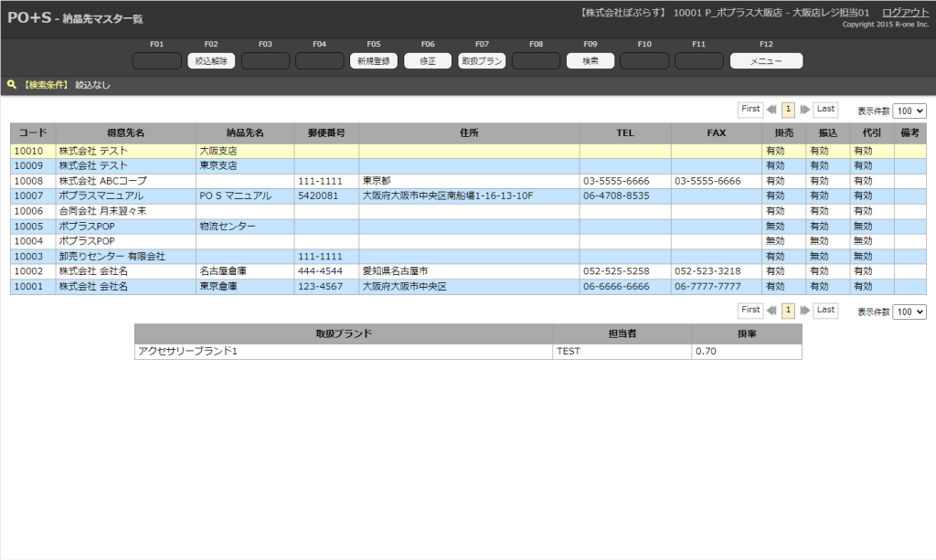This screenshot has height=560, width=936.
Task: Go to Last page in bottom pager
Action: click(825, 311)
